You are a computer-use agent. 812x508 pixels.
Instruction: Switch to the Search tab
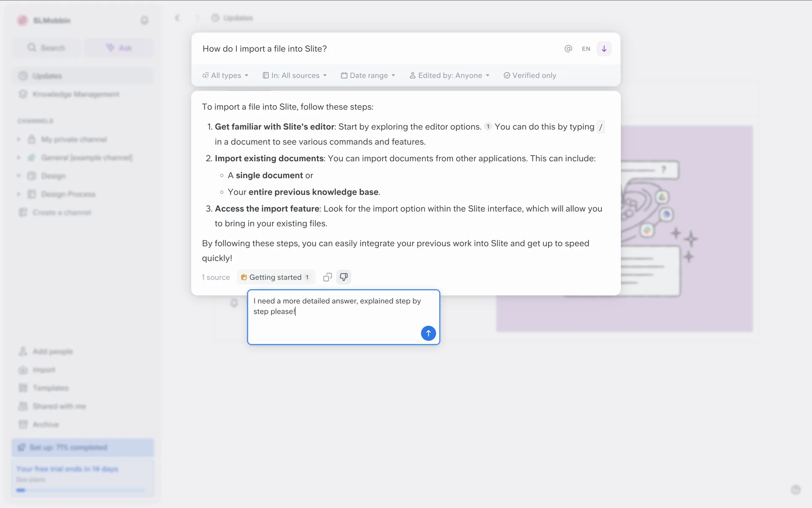point(47,48)
